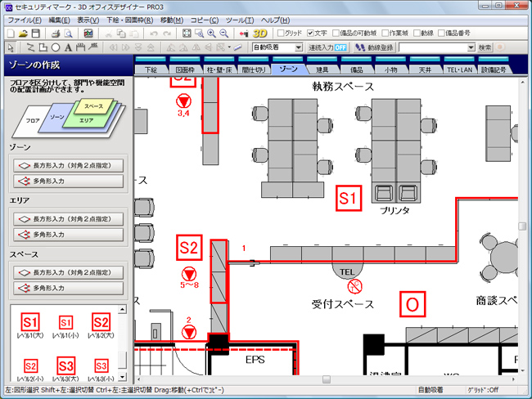Enable the 作業域 checkbox
The width and height of the screenshot is (532, 399).
pyautogui.click(x=385, y=34)
